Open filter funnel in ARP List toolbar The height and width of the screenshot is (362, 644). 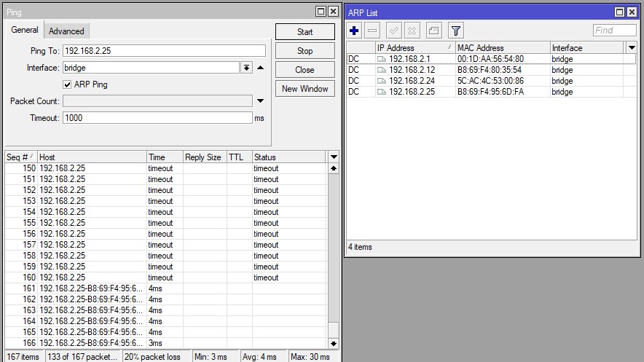(x=456, y=31)
